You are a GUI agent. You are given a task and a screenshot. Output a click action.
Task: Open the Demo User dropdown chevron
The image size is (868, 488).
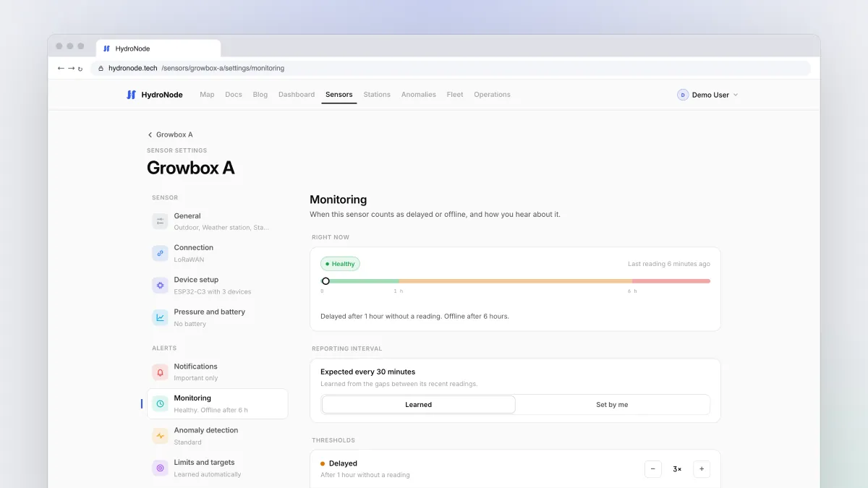pyautogui.click(x=736, y=95)
